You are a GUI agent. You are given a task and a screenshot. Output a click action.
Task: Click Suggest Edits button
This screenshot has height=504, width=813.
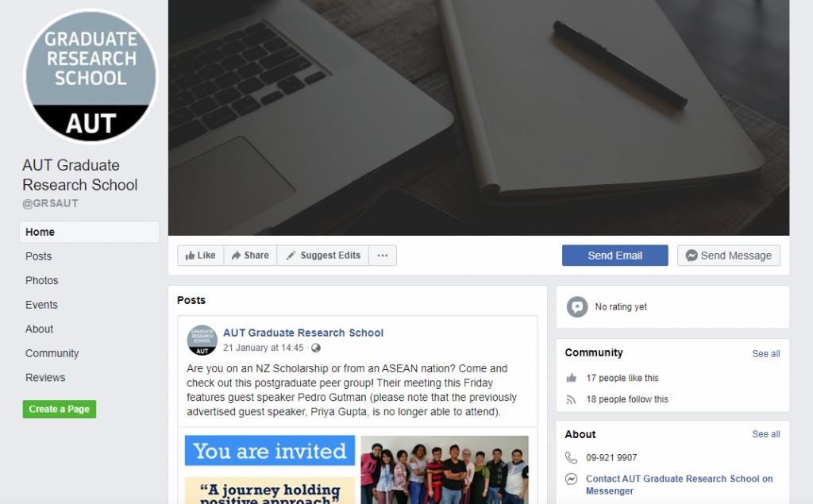(x=323, y=255)
